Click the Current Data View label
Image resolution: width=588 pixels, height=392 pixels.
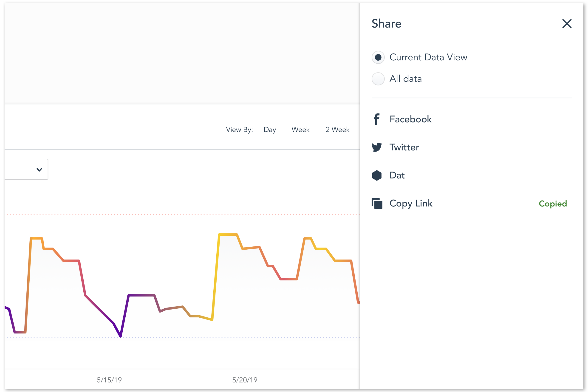click(428, 57)
